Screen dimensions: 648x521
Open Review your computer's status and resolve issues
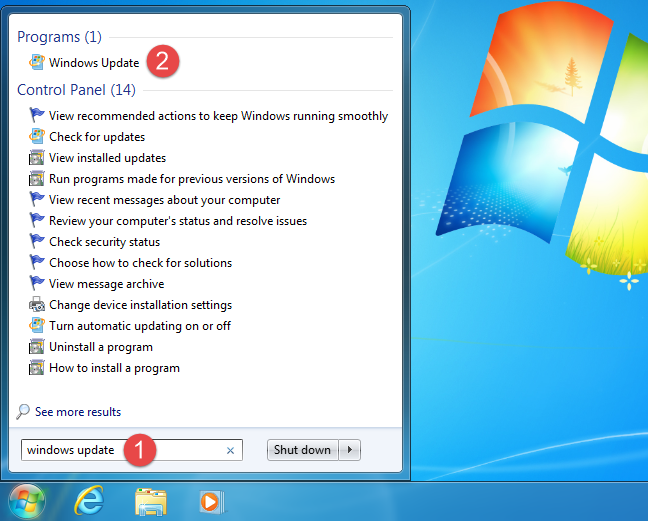tap(178, 221)
